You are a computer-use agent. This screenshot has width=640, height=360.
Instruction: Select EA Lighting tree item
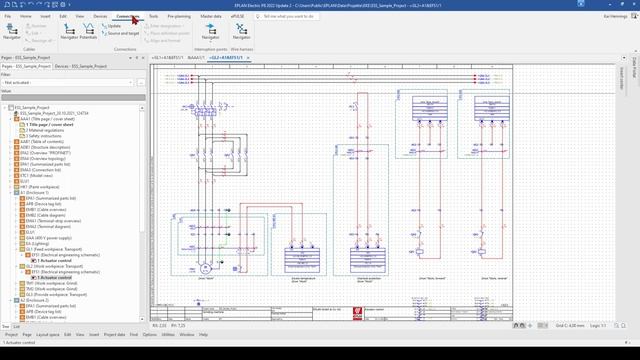pyautogui.click(x=37, y=244)
